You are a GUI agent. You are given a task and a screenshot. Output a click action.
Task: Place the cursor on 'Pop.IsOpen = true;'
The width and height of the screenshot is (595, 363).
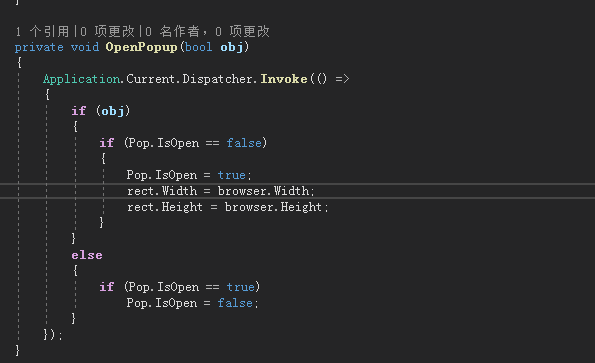click(189, 175)
